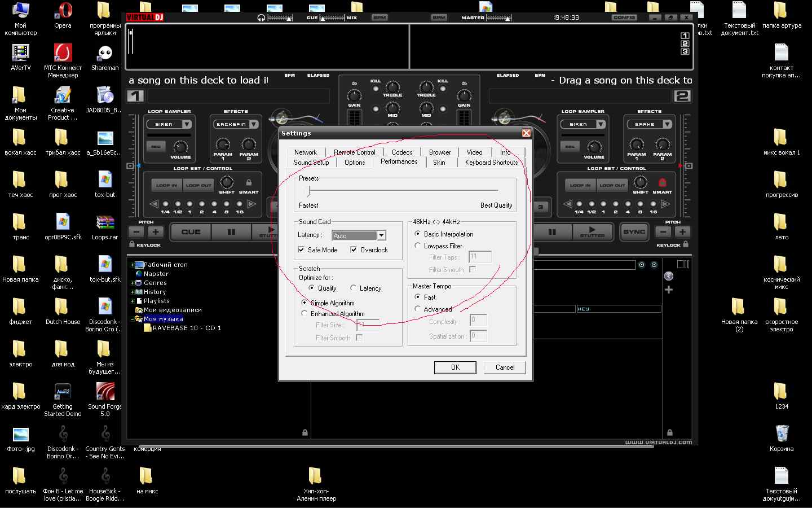Select RAVEBASE 10 - CD 1 folder
Image resolution: width=812 pixels, height=508 pixels.
pos(187,328)
